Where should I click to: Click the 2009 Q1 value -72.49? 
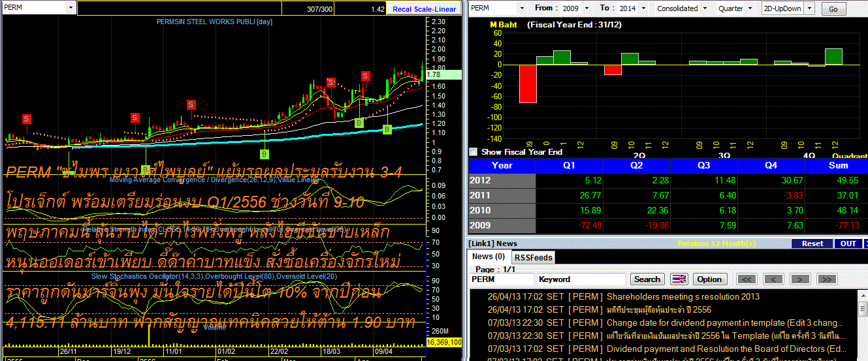pos(588,226)
